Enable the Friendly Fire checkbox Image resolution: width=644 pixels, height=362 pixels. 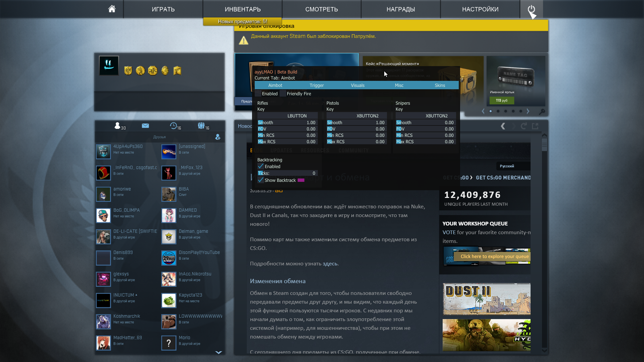click(x=283, y=94)
